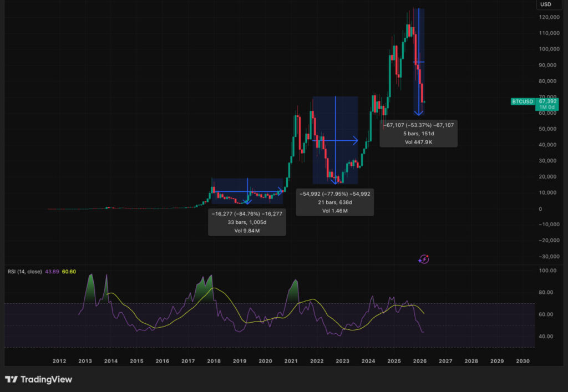This screenshot has height=392, width=568.
Task: Click 2012 on the time axis
Action: coord(59,361)
